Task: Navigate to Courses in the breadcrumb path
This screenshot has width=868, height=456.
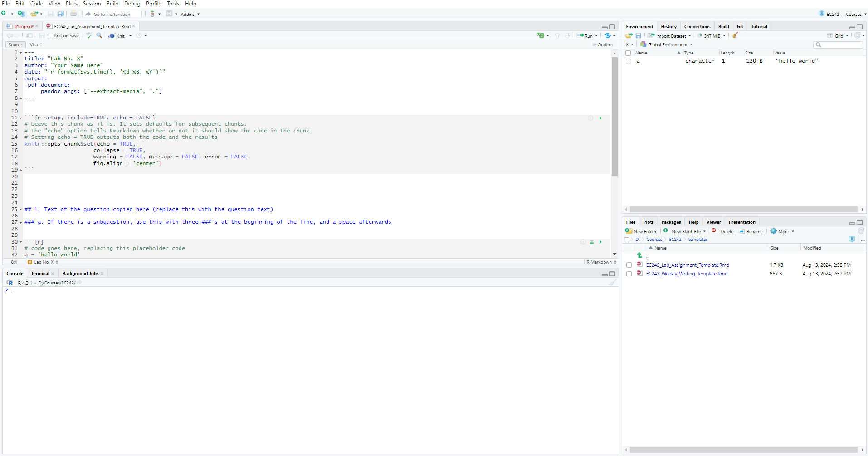Action: pos(654,240)
